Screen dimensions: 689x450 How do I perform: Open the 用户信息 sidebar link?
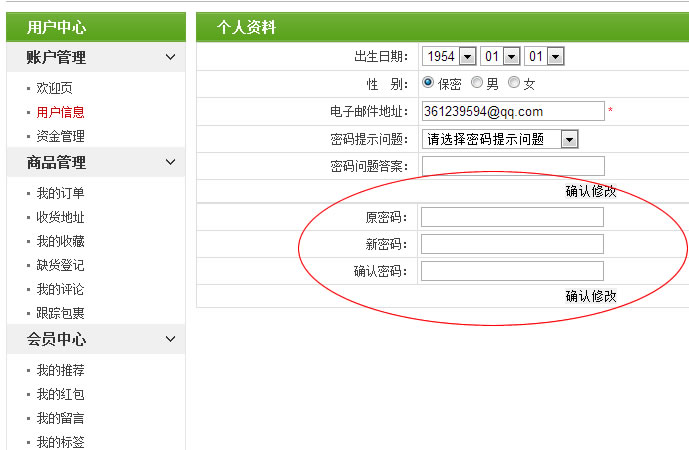(61, 112)
